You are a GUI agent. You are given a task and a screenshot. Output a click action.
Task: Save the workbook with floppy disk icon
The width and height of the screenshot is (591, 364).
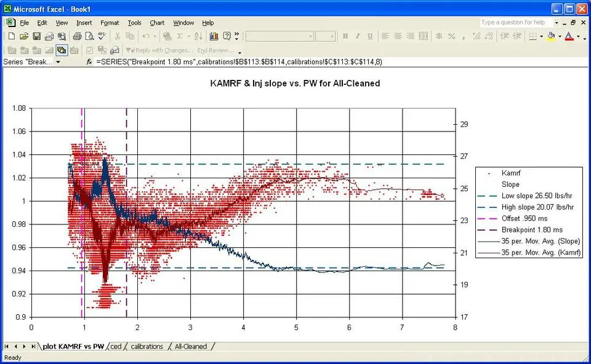pyautogui.click(x=36, y=36)
